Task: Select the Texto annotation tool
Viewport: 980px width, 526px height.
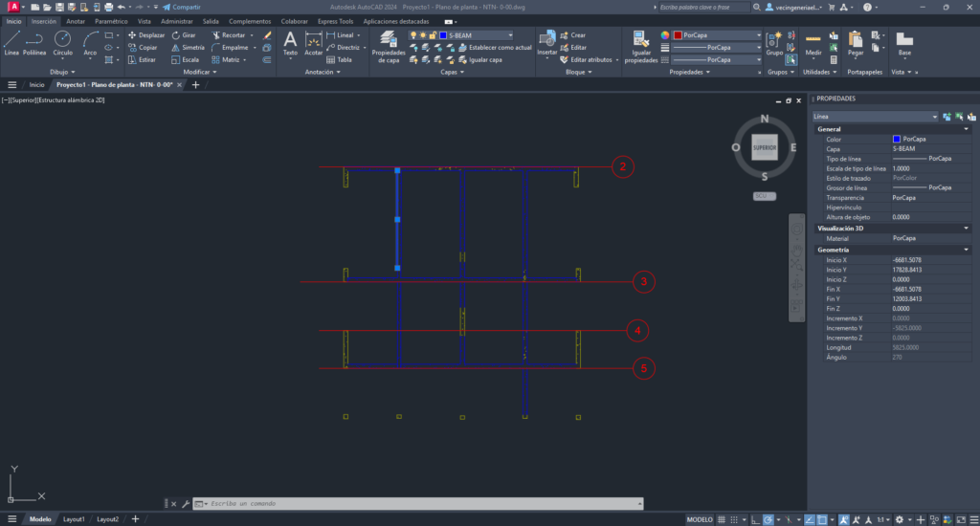Action: (x=290, y=43)
